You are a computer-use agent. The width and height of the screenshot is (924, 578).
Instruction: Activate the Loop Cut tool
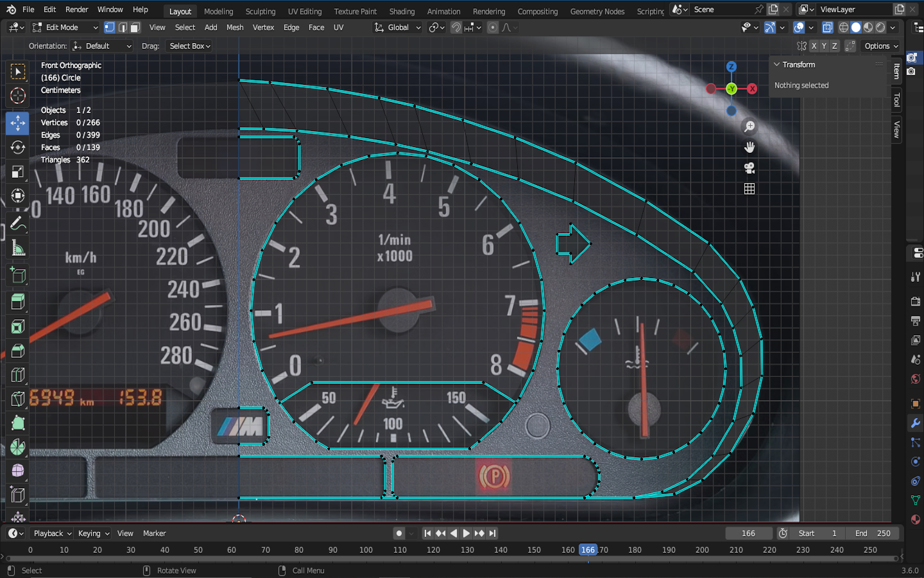18,375
